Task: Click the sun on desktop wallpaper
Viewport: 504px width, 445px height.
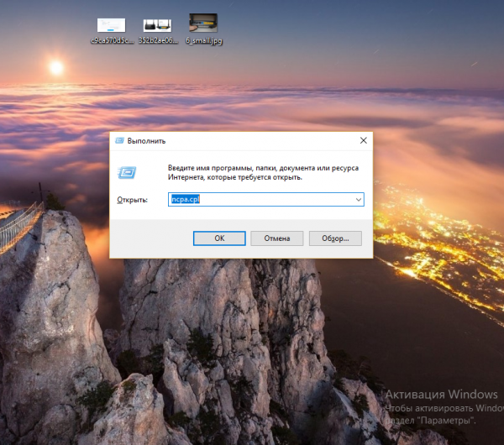Action: click(57, 66)
